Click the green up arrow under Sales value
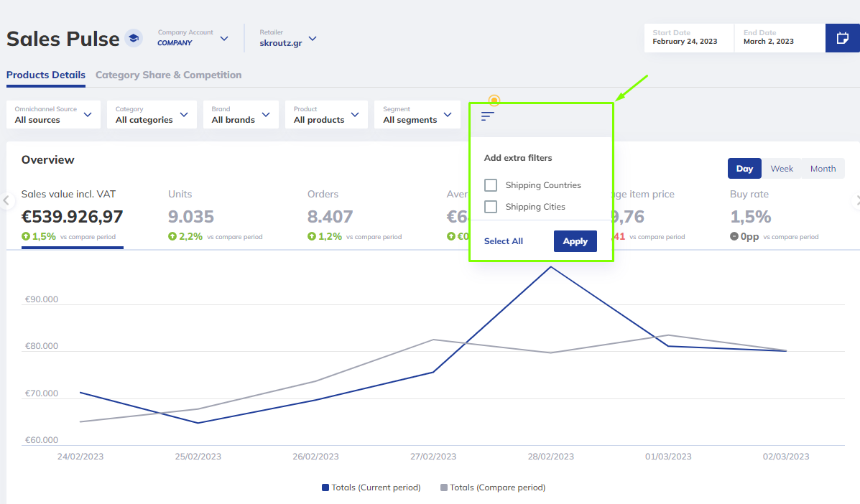860x504 pixels. tap(26, 236)
